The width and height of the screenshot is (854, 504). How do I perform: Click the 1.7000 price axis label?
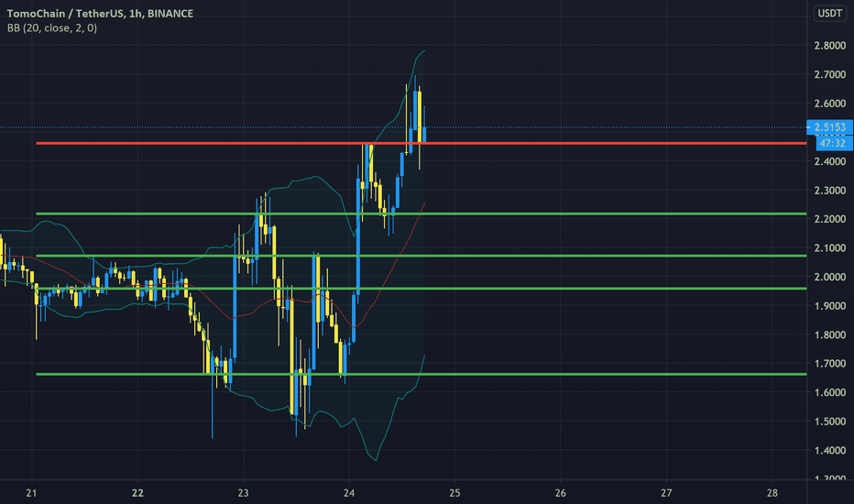[x=829, y=364]
